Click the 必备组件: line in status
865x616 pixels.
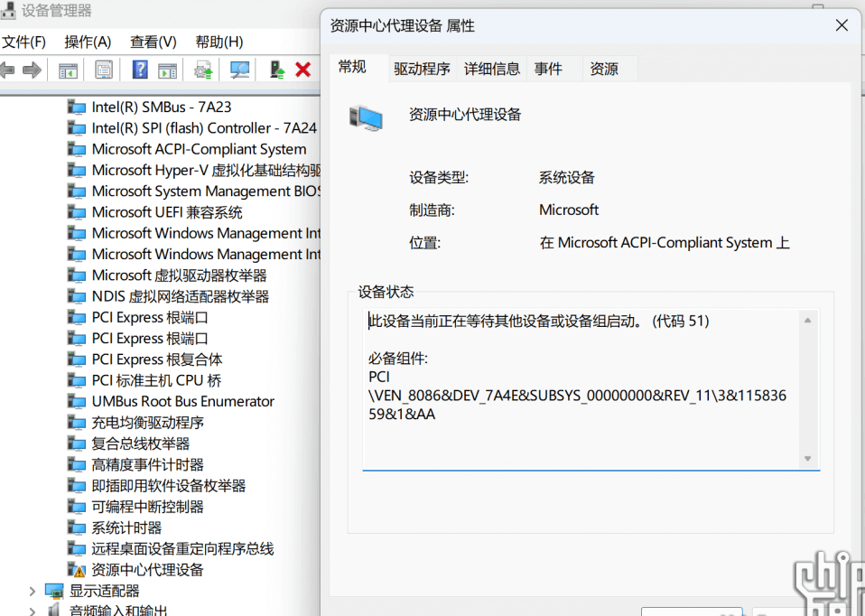[x=398, y=359]
